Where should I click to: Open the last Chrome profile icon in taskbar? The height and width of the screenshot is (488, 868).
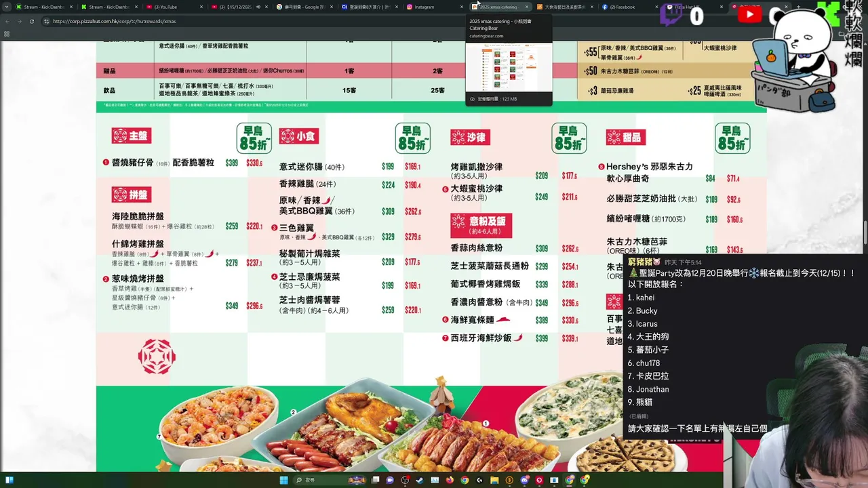coord(584,480)
